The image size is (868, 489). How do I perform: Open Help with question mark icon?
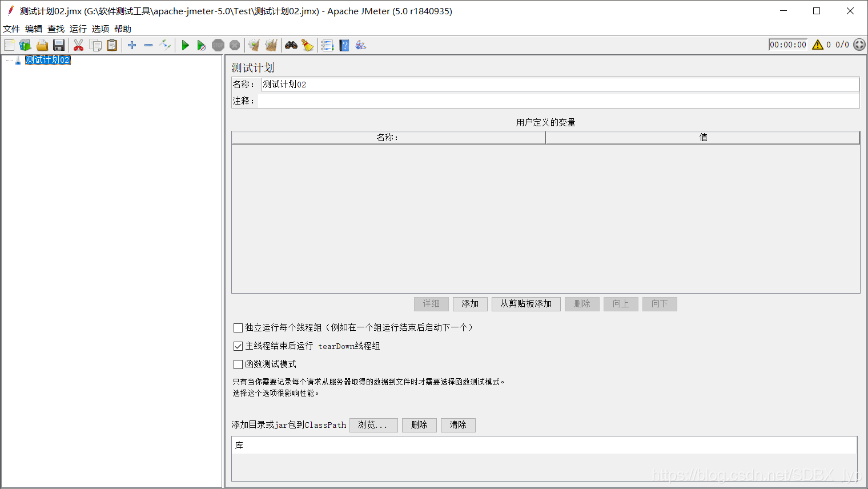point(344,45)
